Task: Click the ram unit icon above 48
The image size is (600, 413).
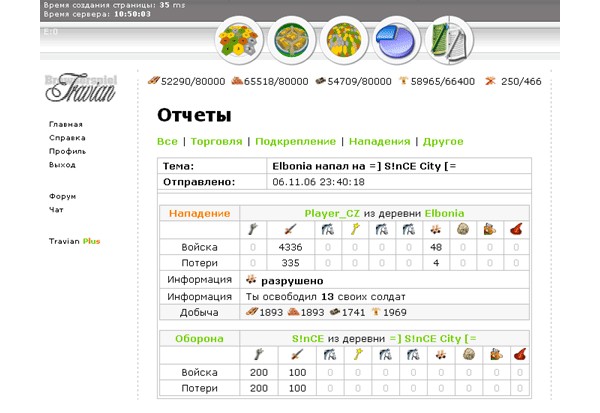Action: [x=435, y=230]
